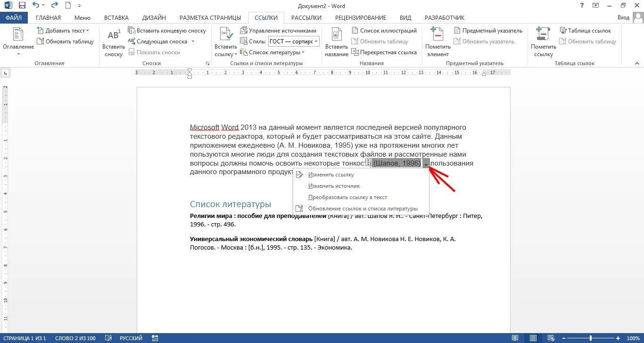Open the Стиль combo box showing ГОСТ
The image size is (644, 343).
[x=294, y=42]
